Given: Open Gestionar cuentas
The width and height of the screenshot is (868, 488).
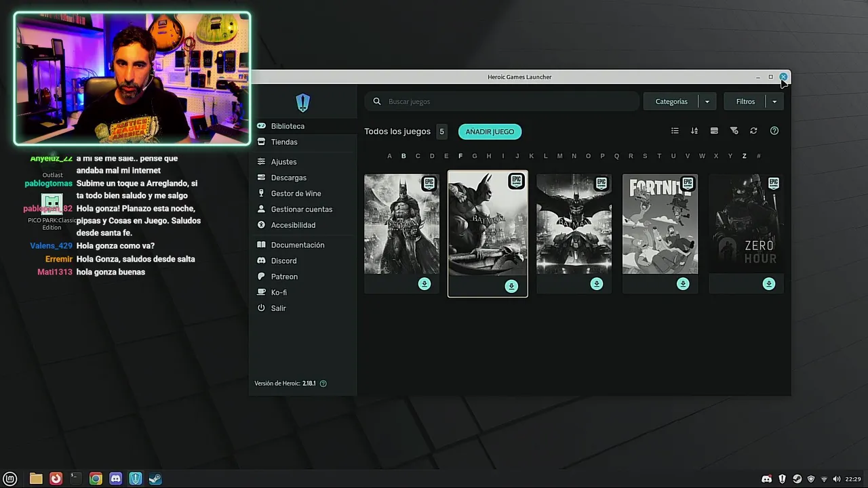Looking at the screenshot, I should tap(302, 209).
